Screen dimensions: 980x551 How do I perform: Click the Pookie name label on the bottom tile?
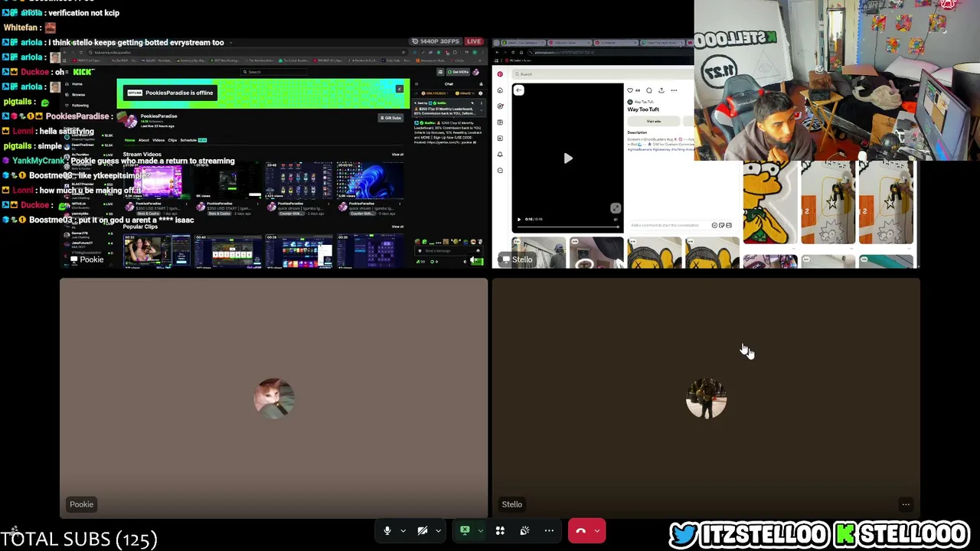pyautogui.click(x=82, y=504)
